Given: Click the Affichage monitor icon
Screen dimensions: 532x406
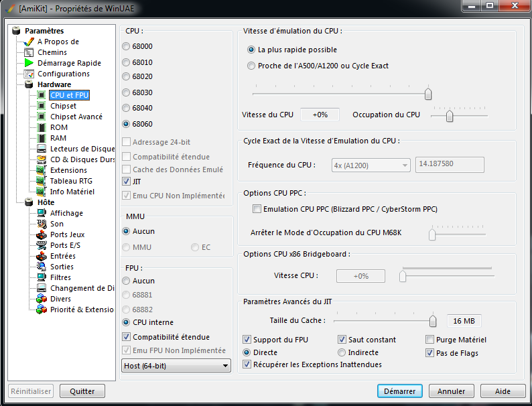Looking at the screenshot, I should (42, 213).
